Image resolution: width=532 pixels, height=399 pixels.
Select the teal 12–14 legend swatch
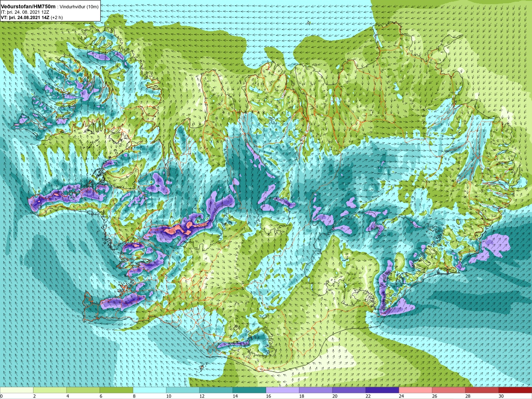tap(216, 390)
